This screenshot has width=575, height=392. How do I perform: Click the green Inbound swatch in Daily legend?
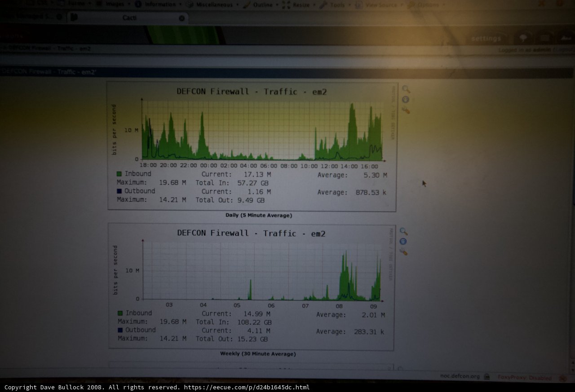click(x=119, y=174)
